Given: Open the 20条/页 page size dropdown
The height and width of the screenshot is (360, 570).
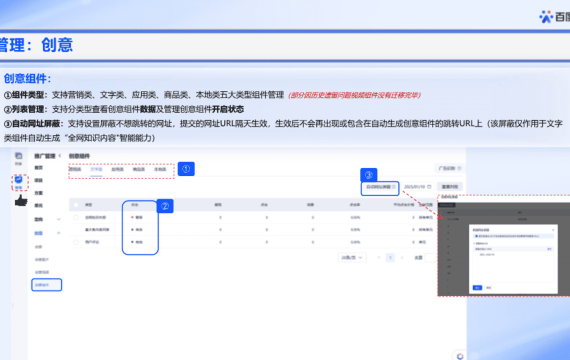Looking at the screenshot, I should pos(352,257).
